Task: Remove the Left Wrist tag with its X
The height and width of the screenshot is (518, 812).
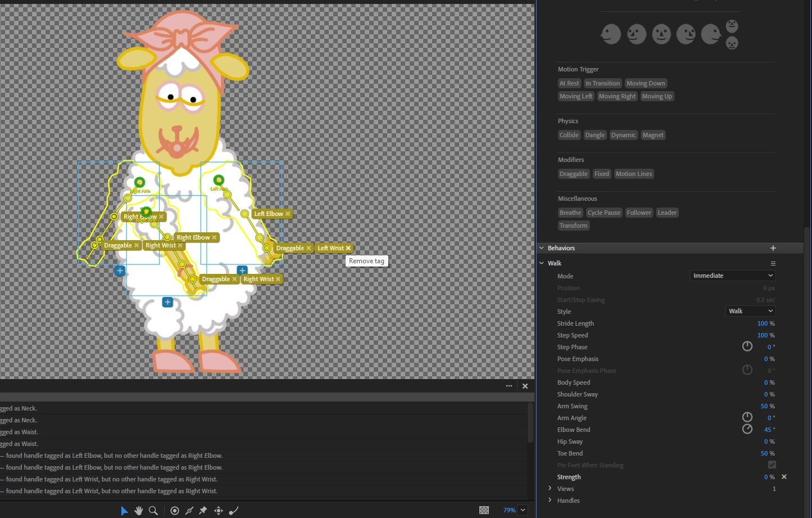Action: pos(348,248)
